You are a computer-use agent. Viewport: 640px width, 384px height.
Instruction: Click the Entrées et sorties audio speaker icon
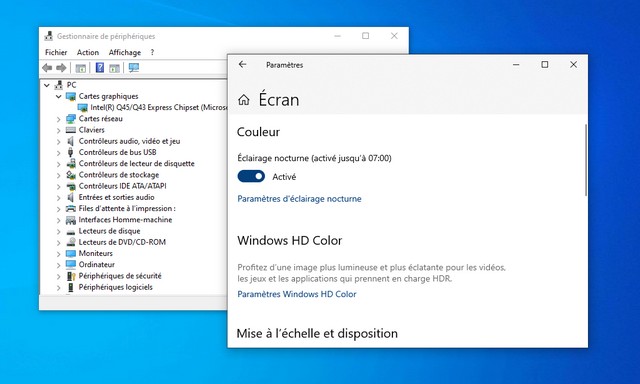click(x=71, y=197)
